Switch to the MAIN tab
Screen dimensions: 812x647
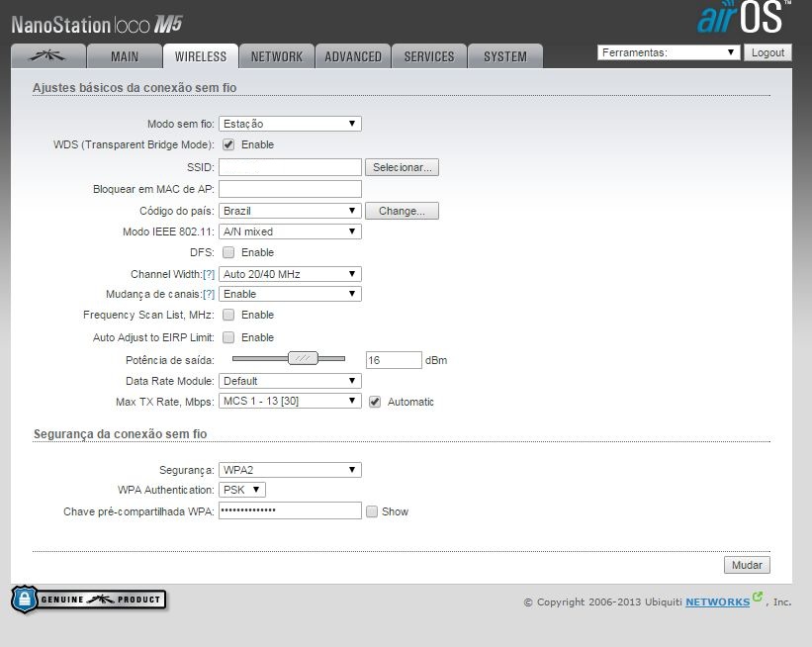(125, 56)
